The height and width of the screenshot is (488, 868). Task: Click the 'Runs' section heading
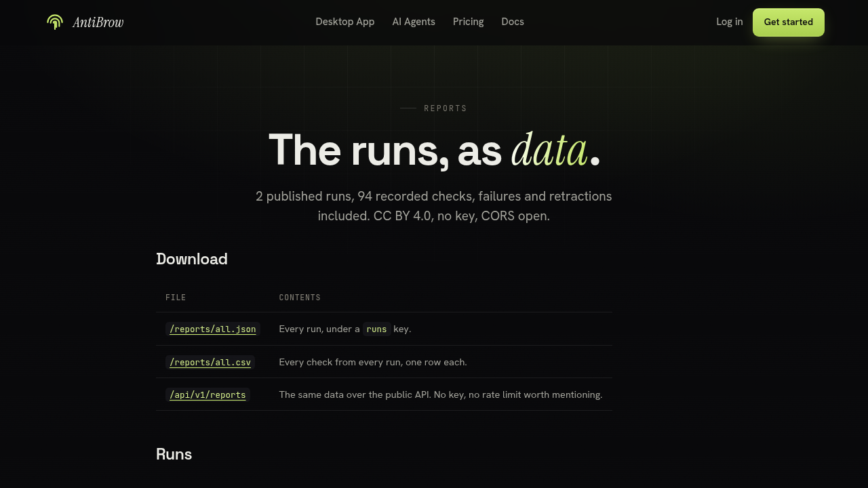[174, 454]
